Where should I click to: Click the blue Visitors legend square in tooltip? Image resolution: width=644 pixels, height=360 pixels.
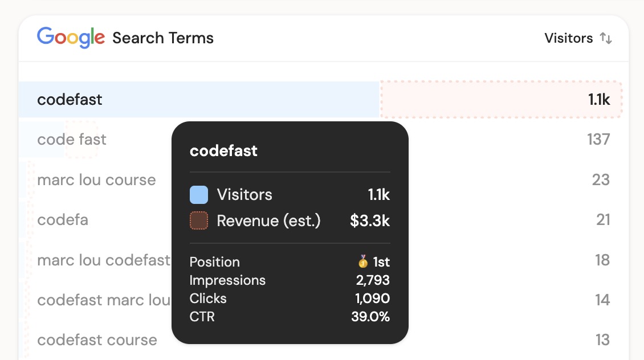tap(198, 194)
